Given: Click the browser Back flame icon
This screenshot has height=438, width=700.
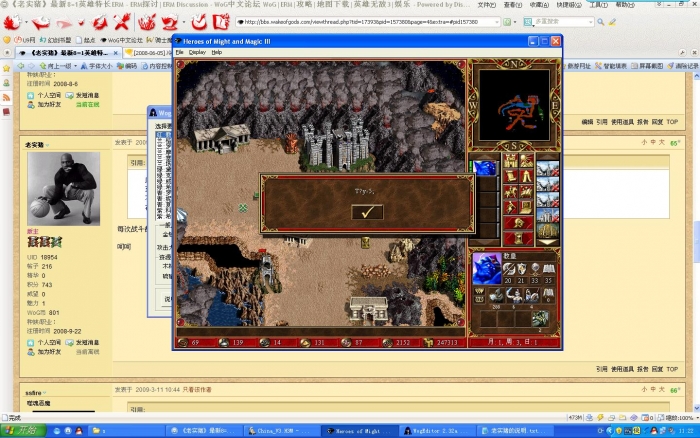Looking at the screenshot, I should click(12, 21).
